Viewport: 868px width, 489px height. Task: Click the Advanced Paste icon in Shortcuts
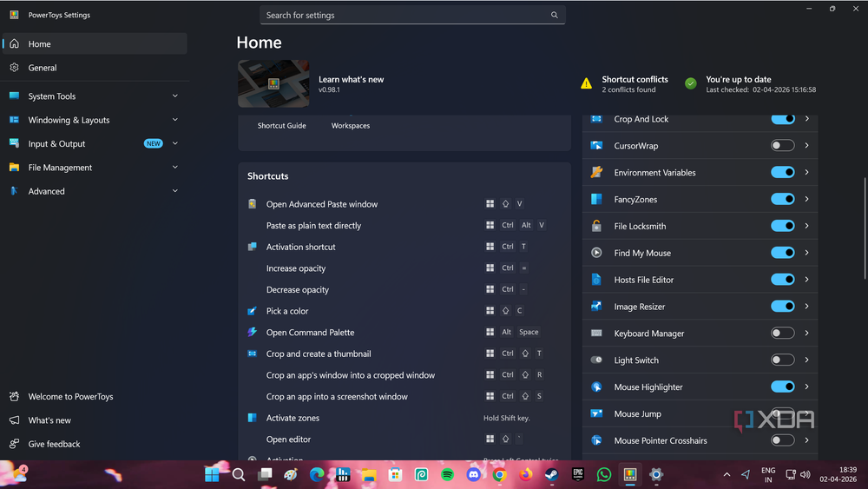pyautogui.click(x=252, y=204)
